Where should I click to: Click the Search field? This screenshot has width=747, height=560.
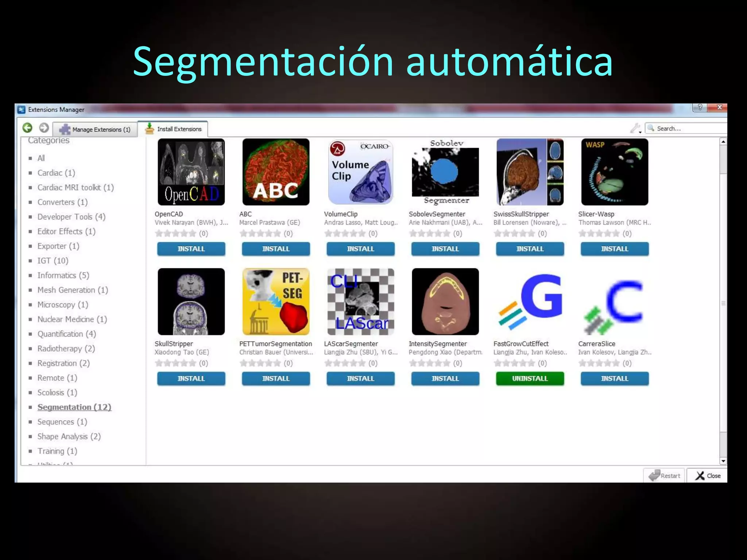(686, 128)
